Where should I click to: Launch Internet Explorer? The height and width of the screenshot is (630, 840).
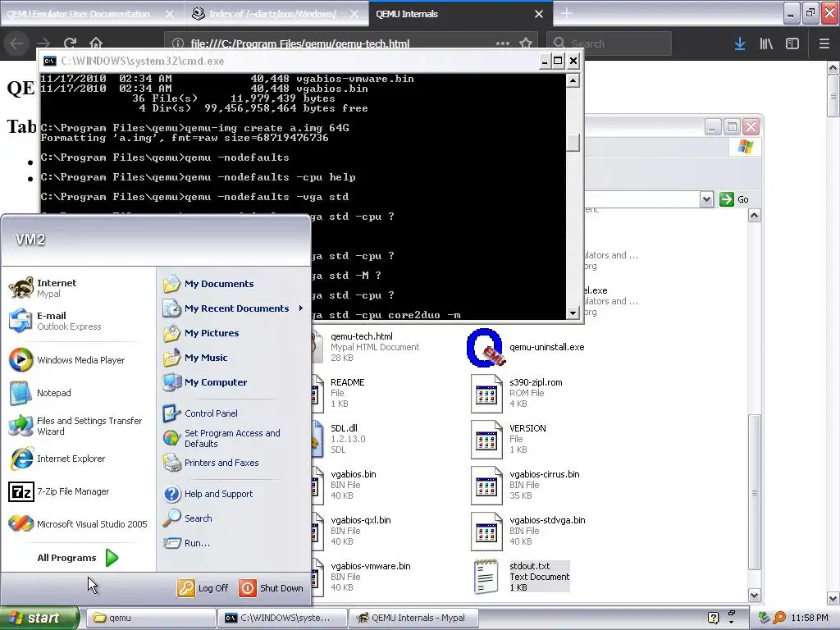coord(57,459)
